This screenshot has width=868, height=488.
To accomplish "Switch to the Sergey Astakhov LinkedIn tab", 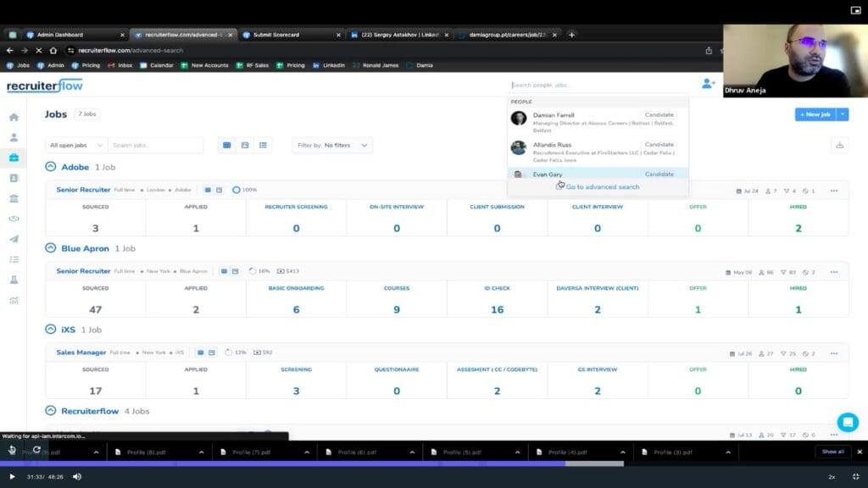I will point(400,34).
